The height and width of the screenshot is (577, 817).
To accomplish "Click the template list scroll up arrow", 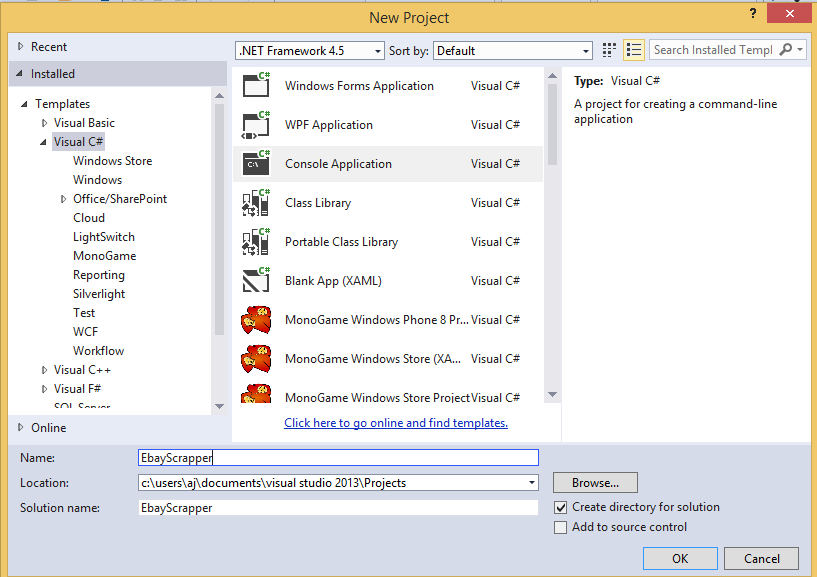I will tap(552, 76).
